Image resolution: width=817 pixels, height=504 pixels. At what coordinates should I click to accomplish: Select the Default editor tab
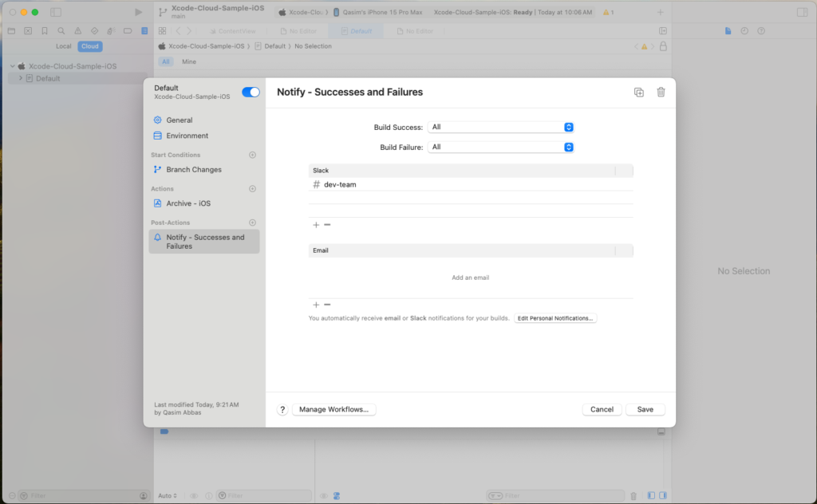click(x=357, y=31)
